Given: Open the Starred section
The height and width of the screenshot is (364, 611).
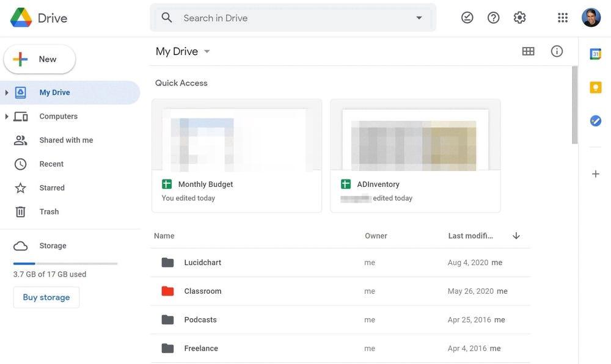Looking at the screenshot, I should click(52, 187).
